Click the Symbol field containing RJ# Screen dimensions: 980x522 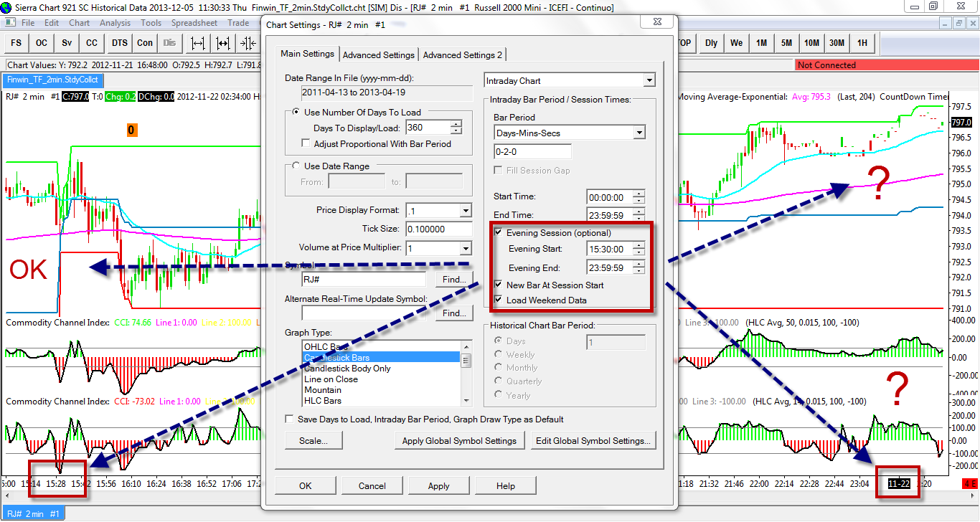[364, 279]
